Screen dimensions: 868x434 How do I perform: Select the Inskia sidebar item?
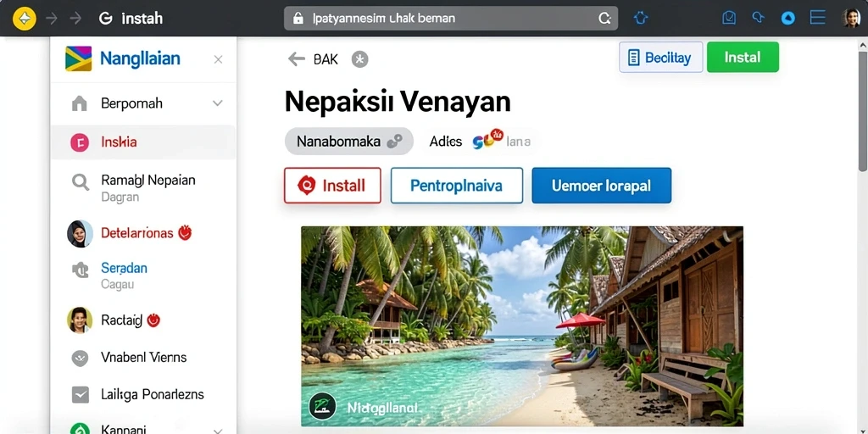[x=142, y=142]
